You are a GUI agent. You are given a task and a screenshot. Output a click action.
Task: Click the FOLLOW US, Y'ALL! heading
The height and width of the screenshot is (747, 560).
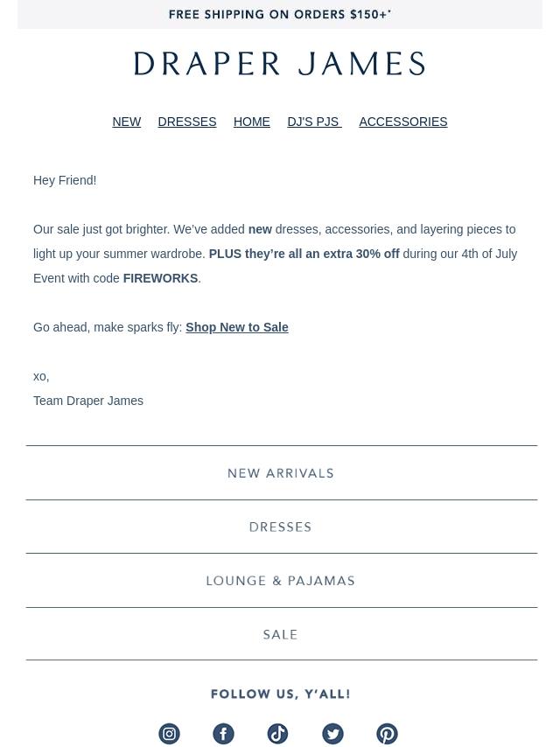pos(281,695)
